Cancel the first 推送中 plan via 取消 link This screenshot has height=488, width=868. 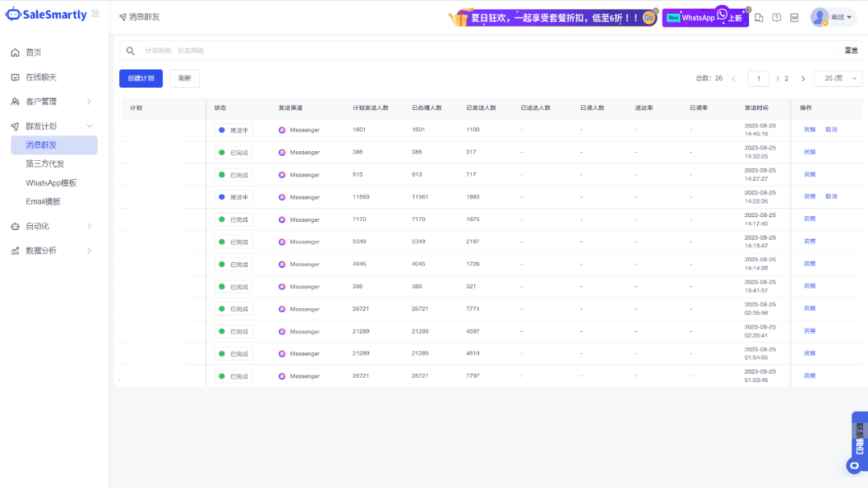point(831,129)
